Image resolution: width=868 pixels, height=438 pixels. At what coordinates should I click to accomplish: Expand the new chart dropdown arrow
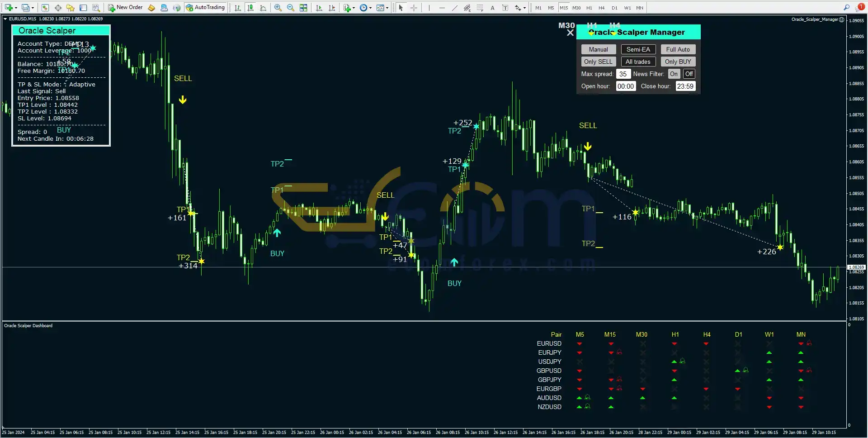(16, 8)
